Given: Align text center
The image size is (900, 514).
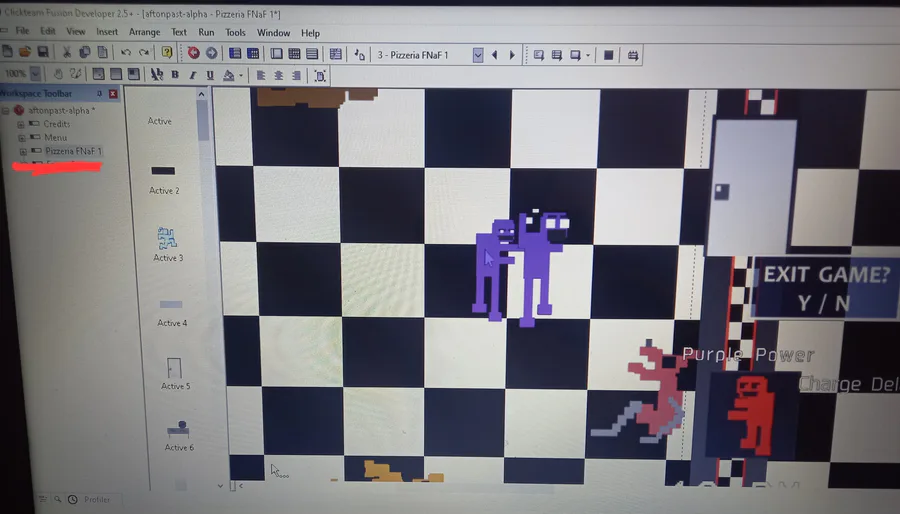Looking at the screenshot, I should 278,75.
